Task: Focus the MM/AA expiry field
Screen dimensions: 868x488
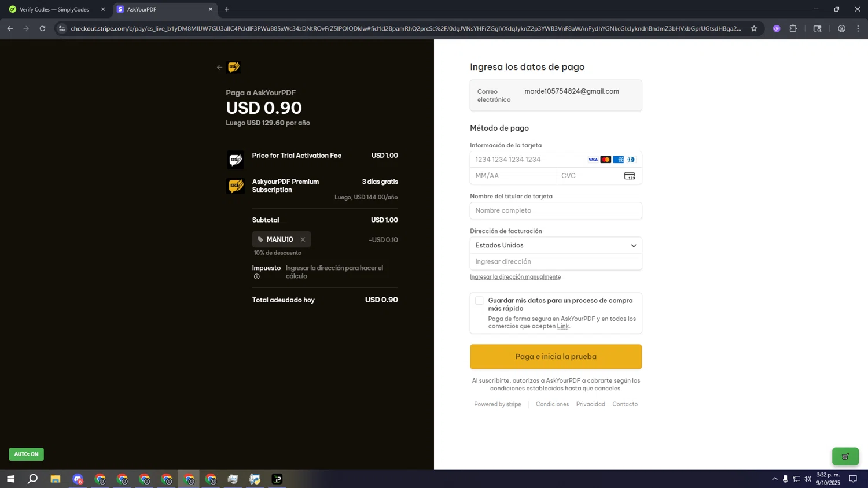Action: (x=513, y=176)
